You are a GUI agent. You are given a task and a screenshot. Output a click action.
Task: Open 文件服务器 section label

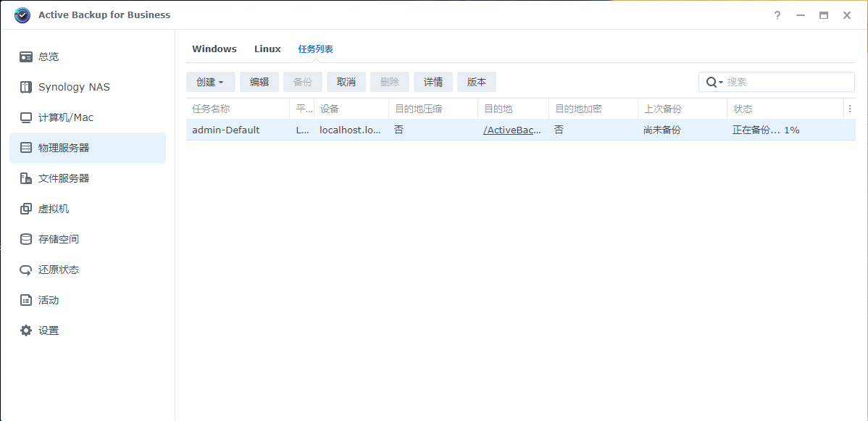tap(64, 178)
